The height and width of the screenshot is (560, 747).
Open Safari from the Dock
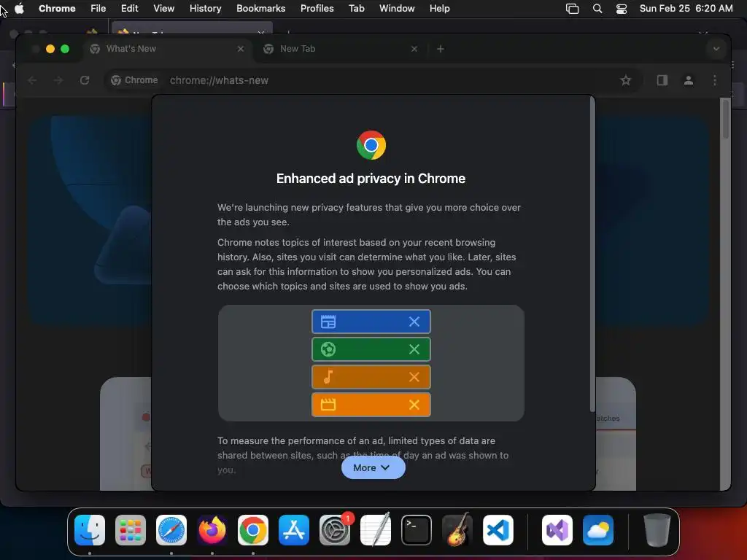[171, 530]
